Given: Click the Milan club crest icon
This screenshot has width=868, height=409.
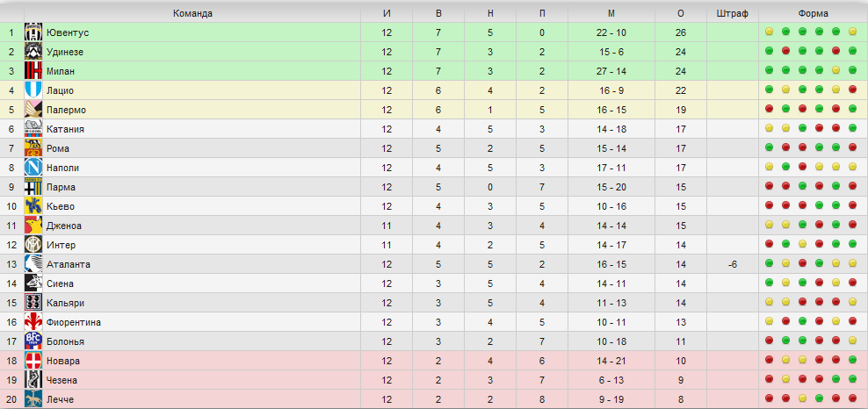Looking at the screenshot, I should pyautogui.click(x=33, y=71).
